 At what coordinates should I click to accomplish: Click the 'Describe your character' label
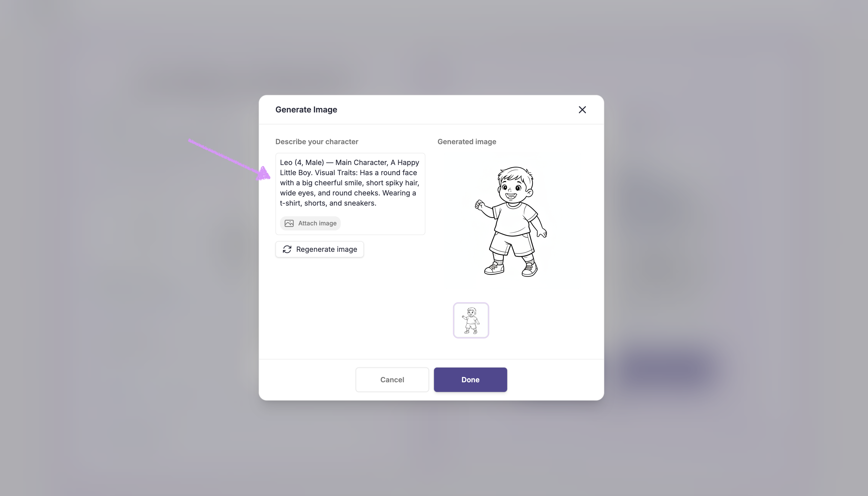[317, 142]
